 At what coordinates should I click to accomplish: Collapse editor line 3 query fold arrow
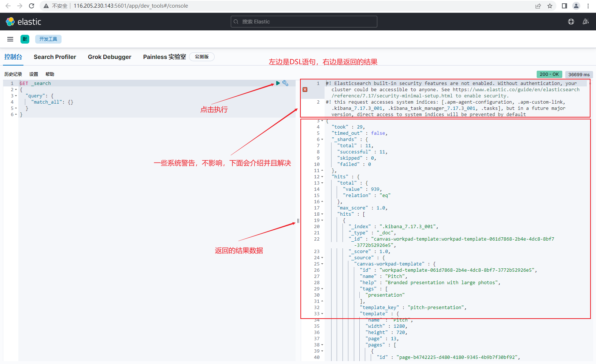pyautogui.click(x=16, y=96)
